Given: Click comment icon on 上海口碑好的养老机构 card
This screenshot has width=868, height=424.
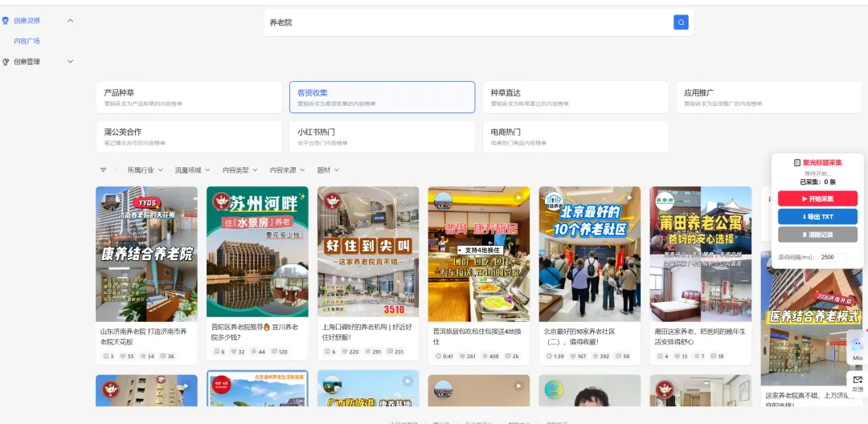Looking at the screenshot, I should point(390,352).
